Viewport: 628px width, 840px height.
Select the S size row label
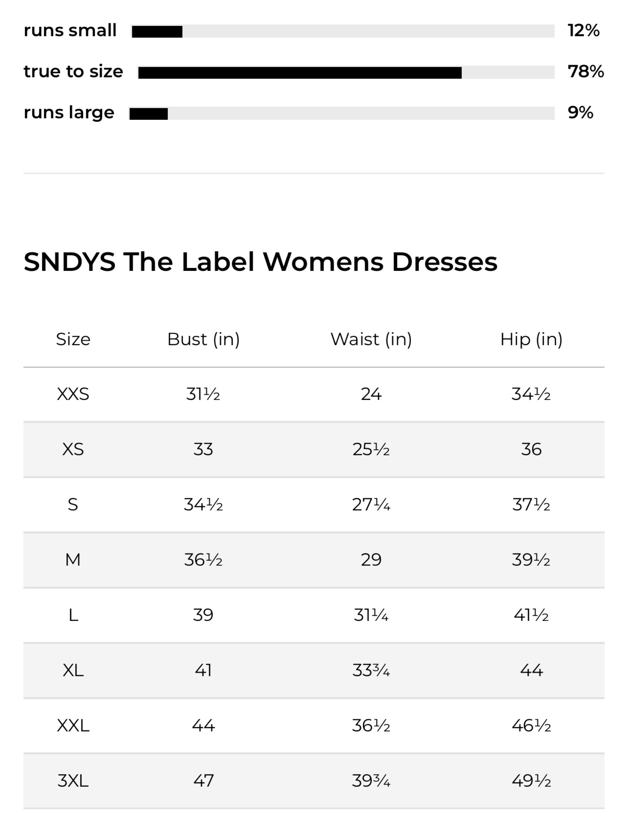73,505
